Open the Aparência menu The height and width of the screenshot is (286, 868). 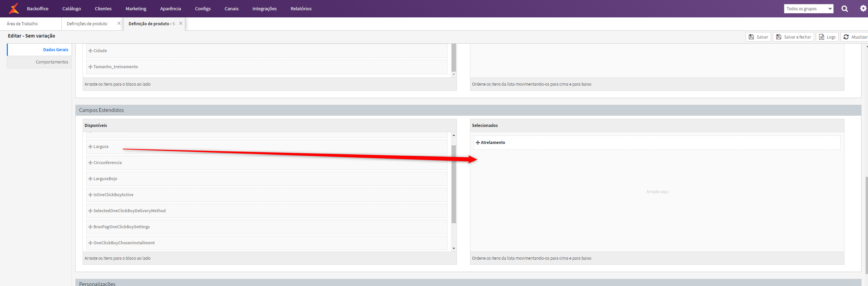[171, 9]
